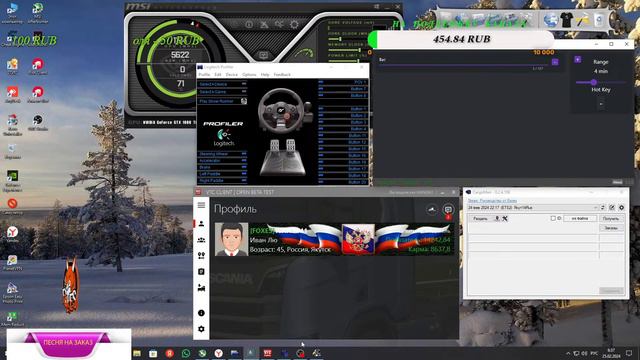Open the settings gear in VTC sidebar
Viewport: 640px width, 360px height.
coord(201,329)
